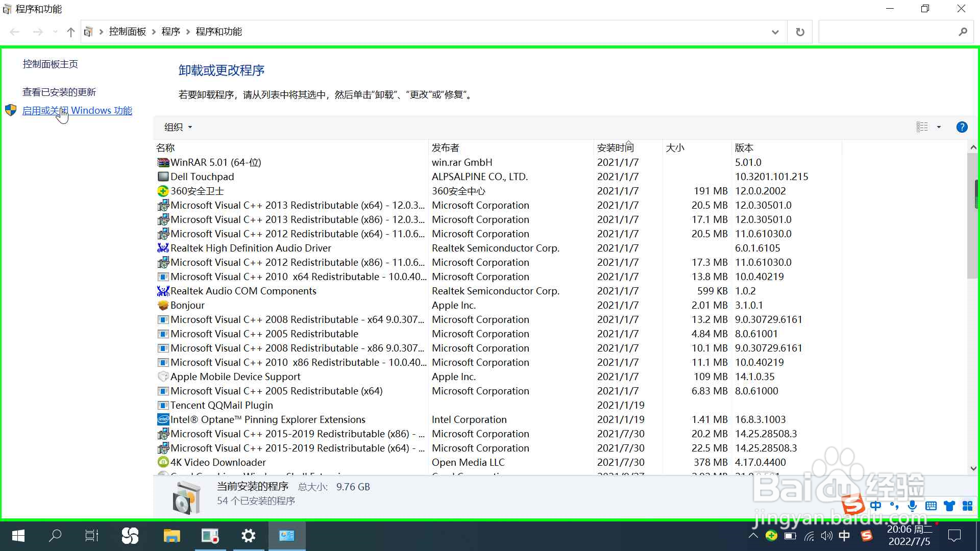Click the 程序和功能 breadcrumb
The height and width of the screenshot is (551, 980).
click(219, 32)
